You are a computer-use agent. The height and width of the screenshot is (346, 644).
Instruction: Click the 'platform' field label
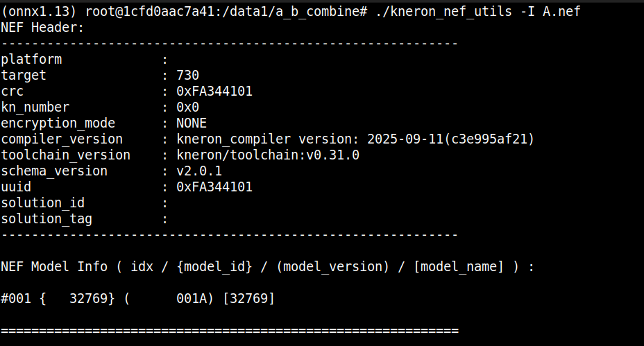pos(31,60)
